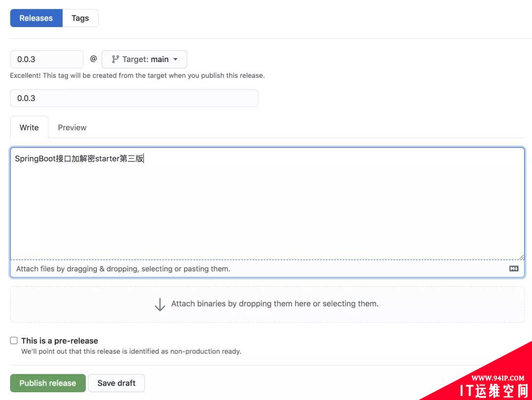This screenshot has width=532, height=400.
Task: Click the Publish release button
Action: point(48,383)
